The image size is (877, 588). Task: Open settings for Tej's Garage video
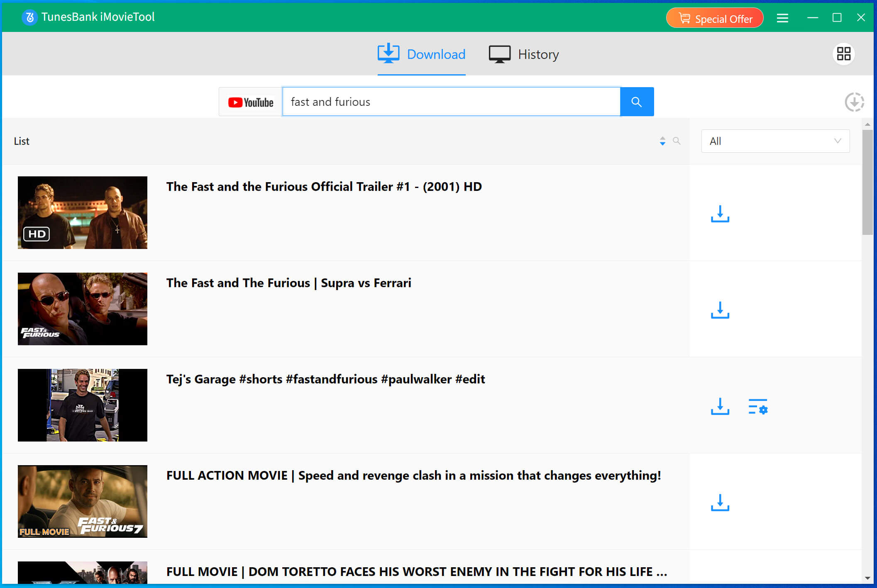pyautogui.click(x=758, y=407)
